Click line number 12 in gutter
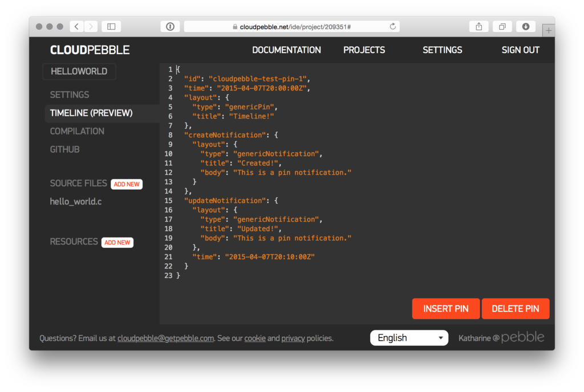Image resolution: width=584 pixels, height=392 pixels. tap(168, 173)
